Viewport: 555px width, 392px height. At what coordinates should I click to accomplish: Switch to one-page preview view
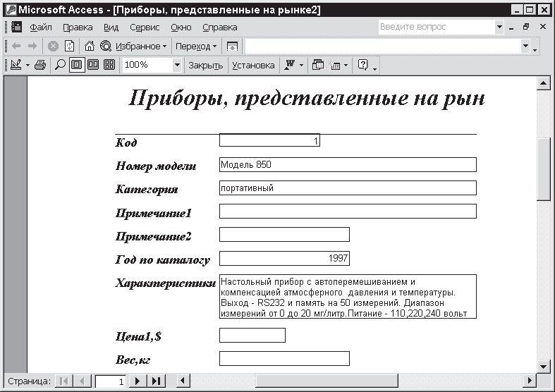(77, 65)
